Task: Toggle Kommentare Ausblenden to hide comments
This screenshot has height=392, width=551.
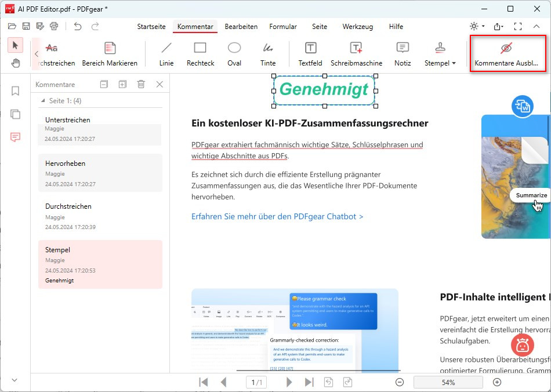Action: tap(506, 55)
